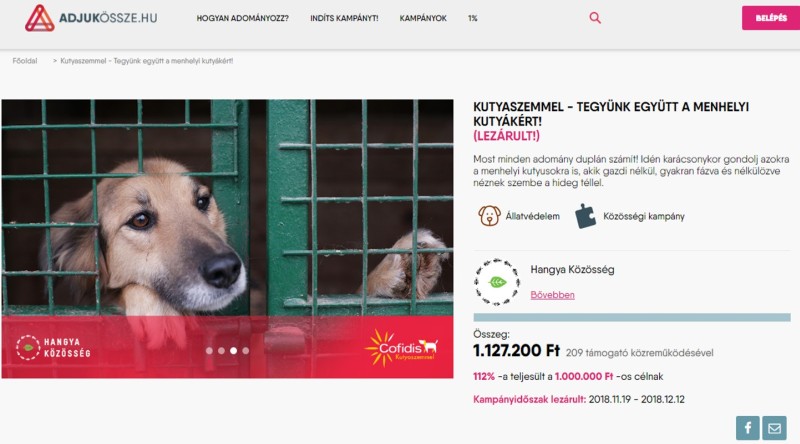The image size is (800, 444).
Task: Go to Főoldal in the breadcrumb
Action: (25, 61)
